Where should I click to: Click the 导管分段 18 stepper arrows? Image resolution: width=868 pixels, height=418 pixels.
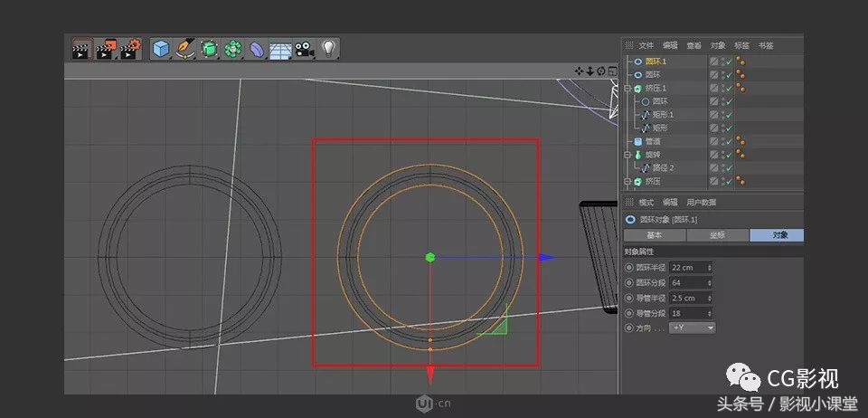click(709, 313)
